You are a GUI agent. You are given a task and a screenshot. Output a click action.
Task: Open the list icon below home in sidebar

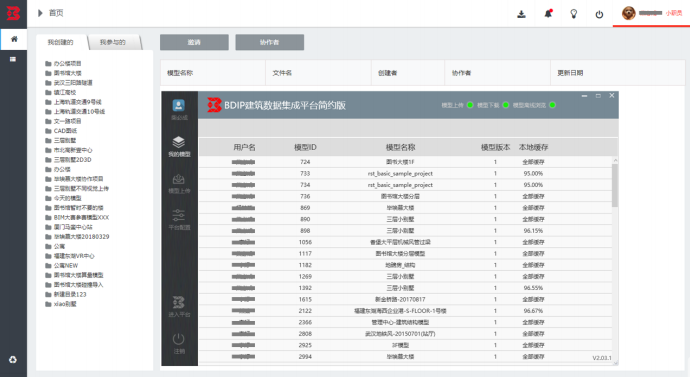point(13,59)
